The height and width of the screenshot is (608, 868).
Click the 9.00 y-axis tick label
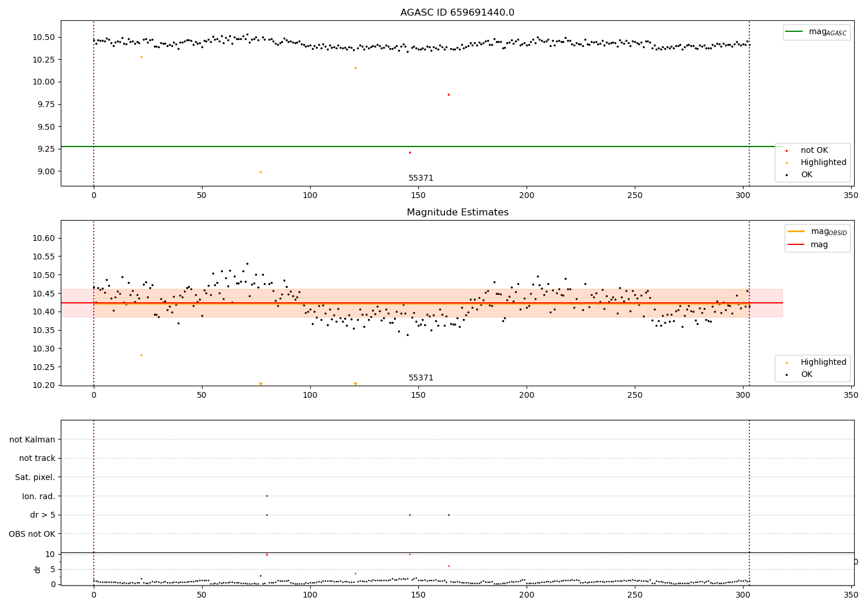(x=46, y=171)
